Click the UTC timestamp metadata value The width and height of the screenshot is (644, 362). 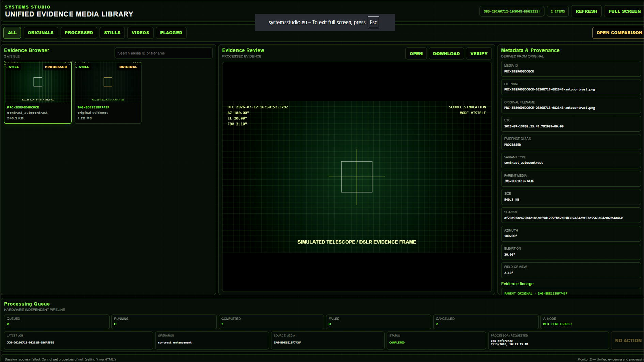[534, 126]
